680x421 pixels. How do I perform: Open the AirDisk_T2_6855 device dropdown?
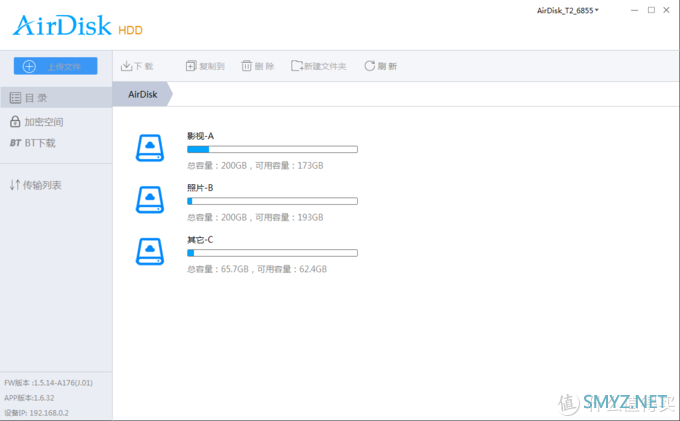[x=568, y=10]
